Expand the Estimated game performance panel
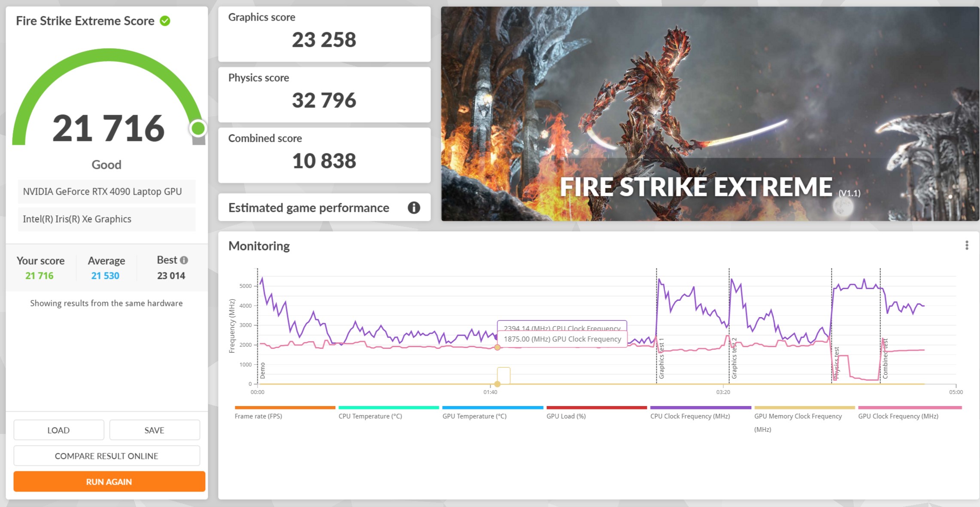The width and height of the screenshot is (980, 507). (309, 208)
